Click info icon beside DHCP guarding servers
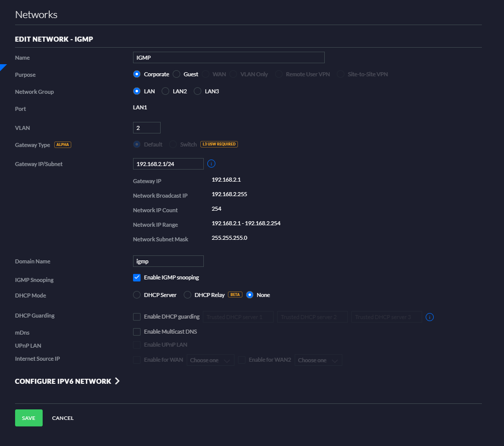The image size is (504, 446). tap(429, 317)
